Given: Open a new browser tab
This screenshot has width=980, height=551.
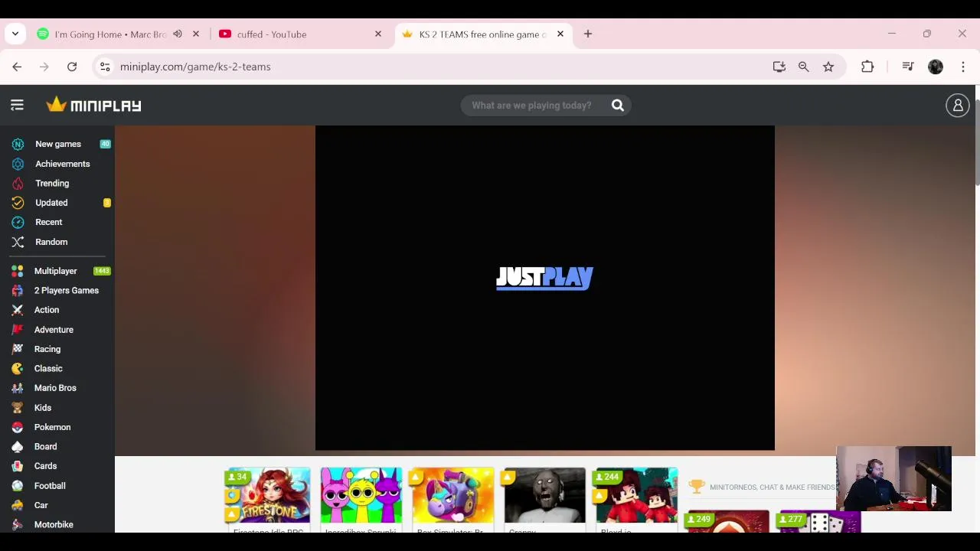Looking at the screenshot, I should click(x=588, y=34).
